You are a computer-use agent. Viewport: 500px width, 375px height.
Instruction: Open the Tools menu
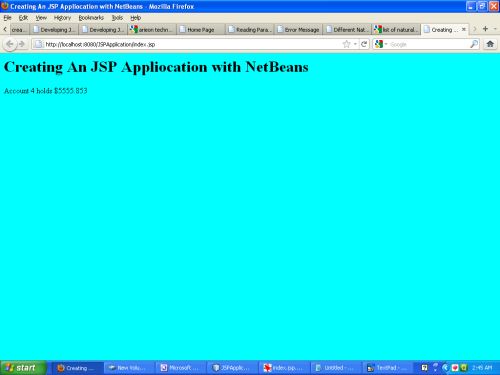(x=117, y=18)
